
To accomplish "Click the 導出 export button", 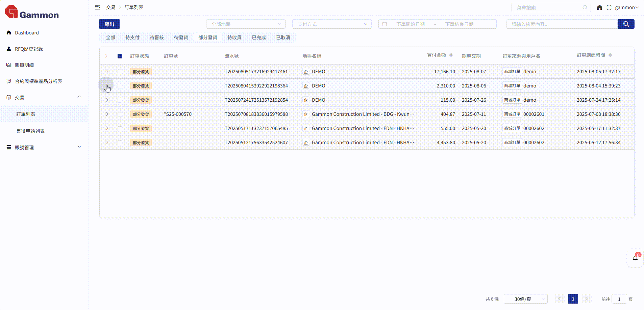I will click(x=109, y=24).
